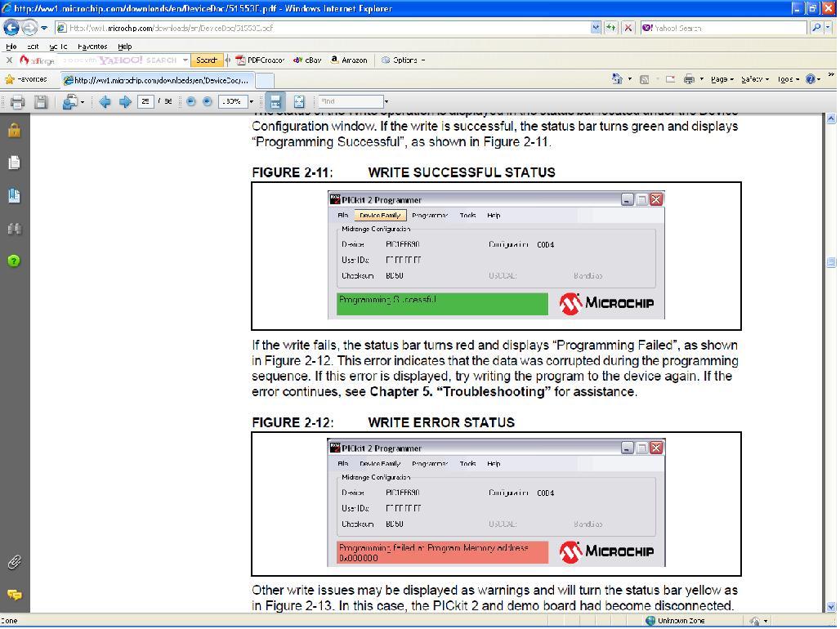The height and width of the screenshot is (629, 840).
Task: Click the PDF zoom percentage field
Action: [233, 101]
